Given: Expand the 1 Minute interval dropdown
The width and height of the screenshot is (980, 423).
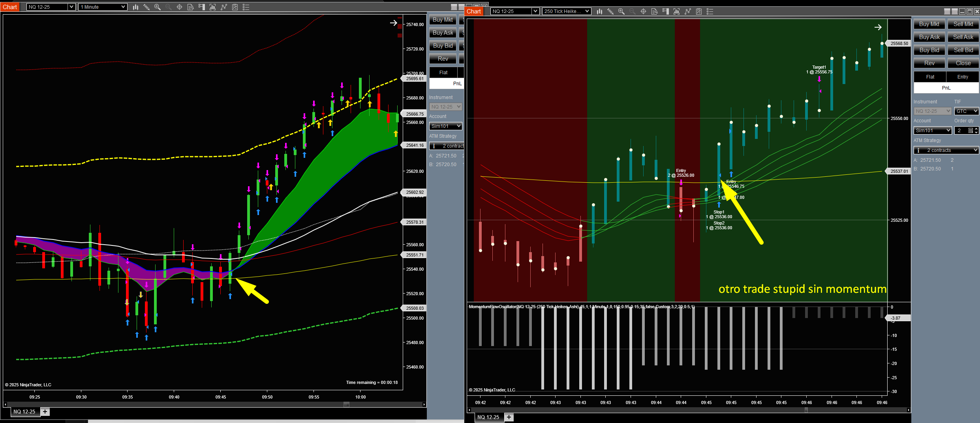Looking at the screenshot, I should click(x=123, y=7).
